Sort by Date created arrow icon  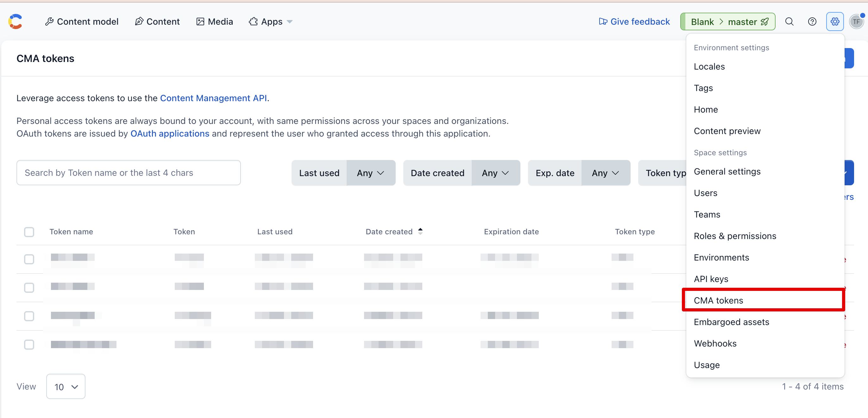pos(420,231)
